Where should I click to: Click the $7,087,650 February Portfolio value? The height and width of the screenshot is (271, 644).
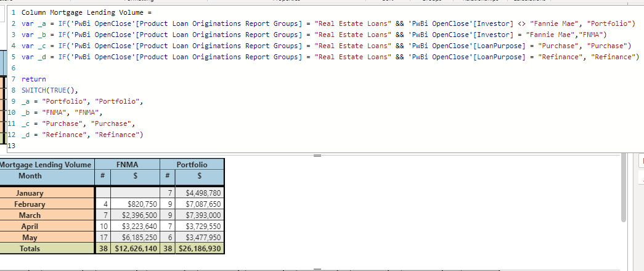(200, 204)
